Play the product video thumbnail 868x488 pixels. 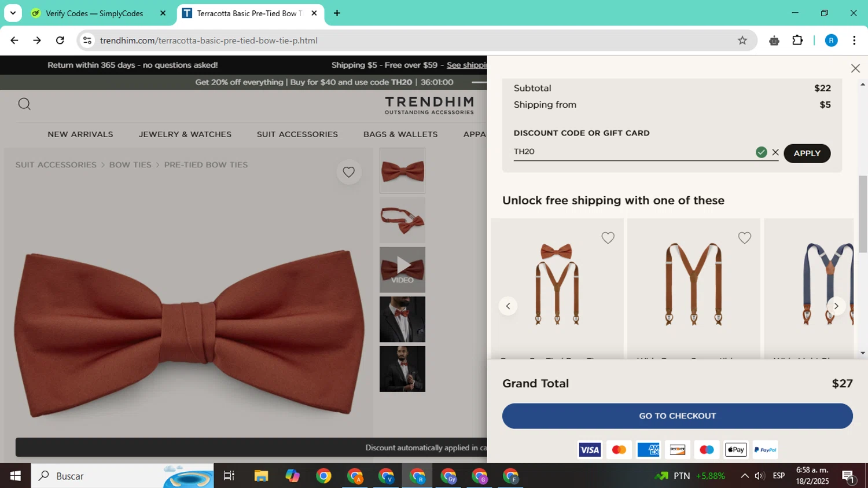(x=402, y=270)
